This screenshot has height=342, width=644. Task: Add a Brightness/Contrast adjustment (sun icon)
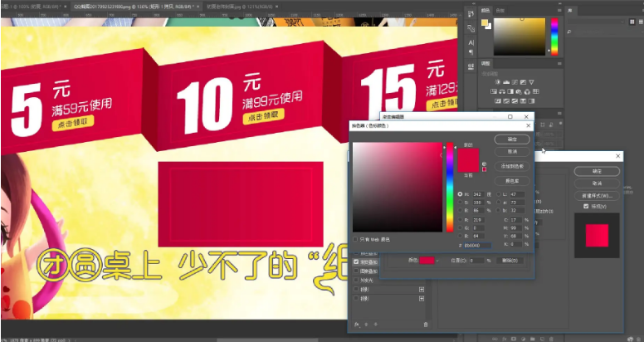498,82
